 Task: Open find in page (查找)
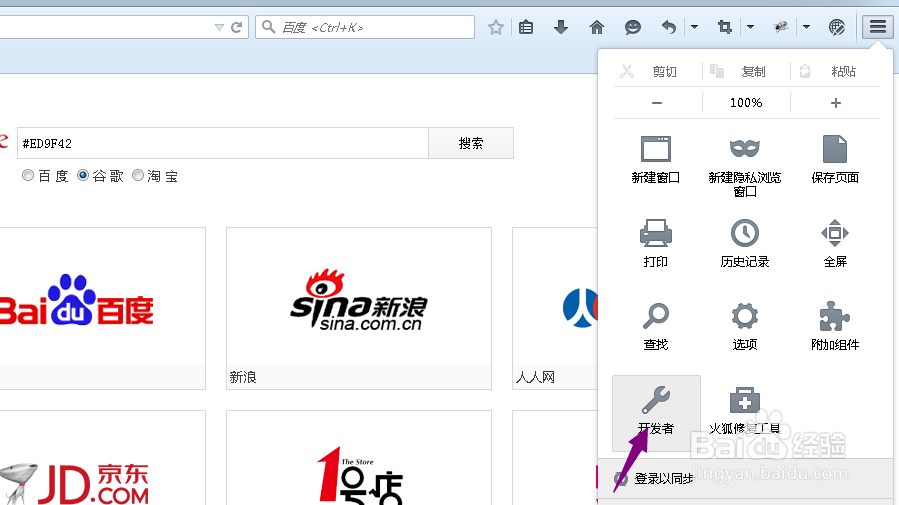(656, 326)
